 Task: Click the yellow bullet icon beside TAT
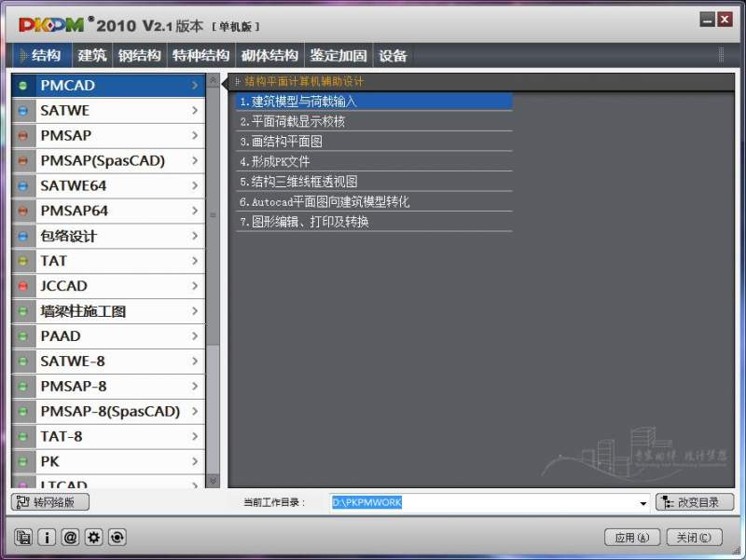[22, 261]
